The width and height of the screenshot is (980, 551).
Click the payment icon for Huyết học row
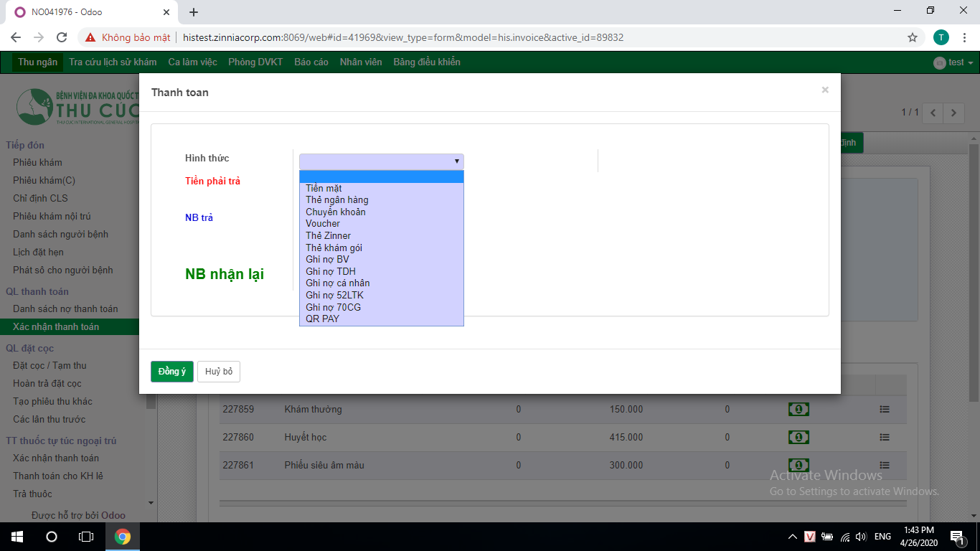point(798,438)
